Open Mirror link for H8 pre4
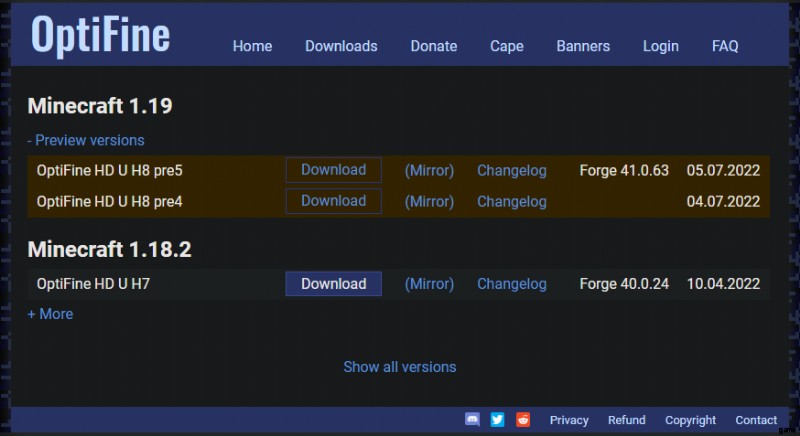 coord(429,201)
